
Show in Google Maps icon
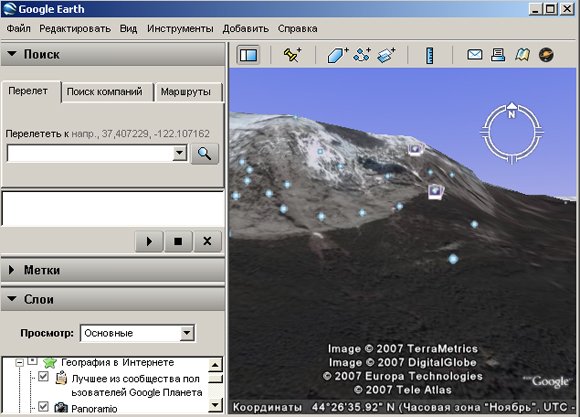[x=522, y=55]
